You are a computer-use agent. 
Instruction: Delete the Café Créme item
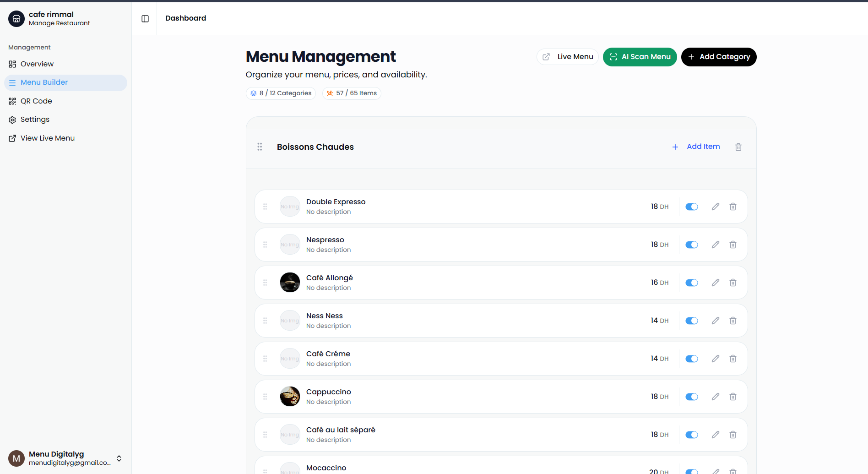(733, 359)
